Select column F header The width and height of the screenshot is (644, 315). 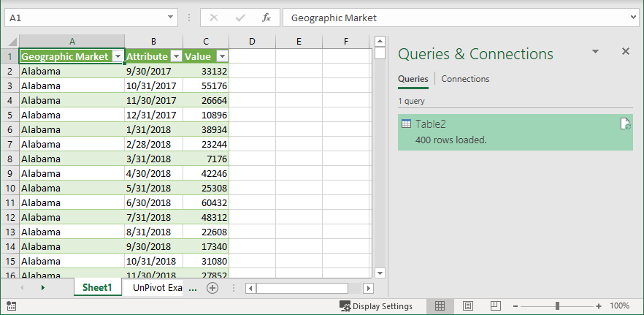346,42
